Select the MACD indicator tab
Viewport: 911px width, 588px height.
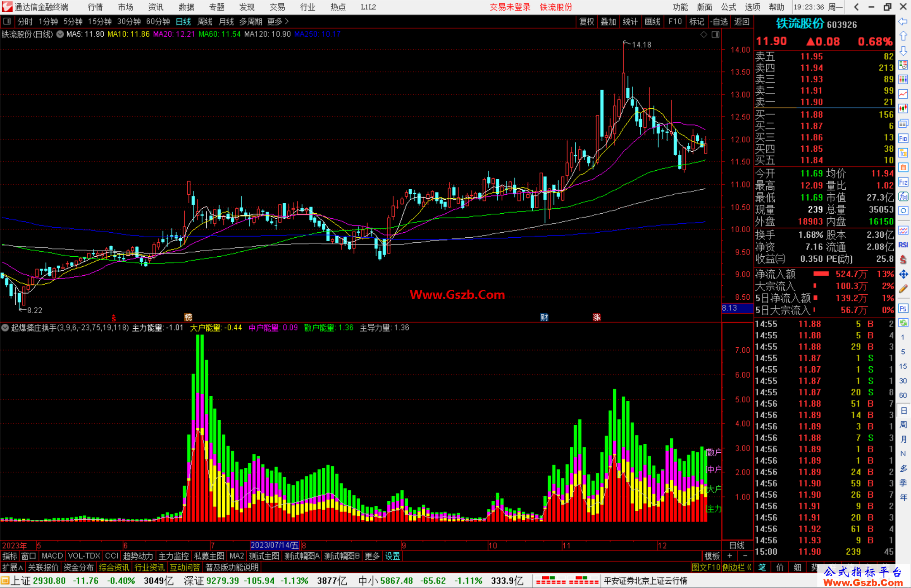pos(52,556)
